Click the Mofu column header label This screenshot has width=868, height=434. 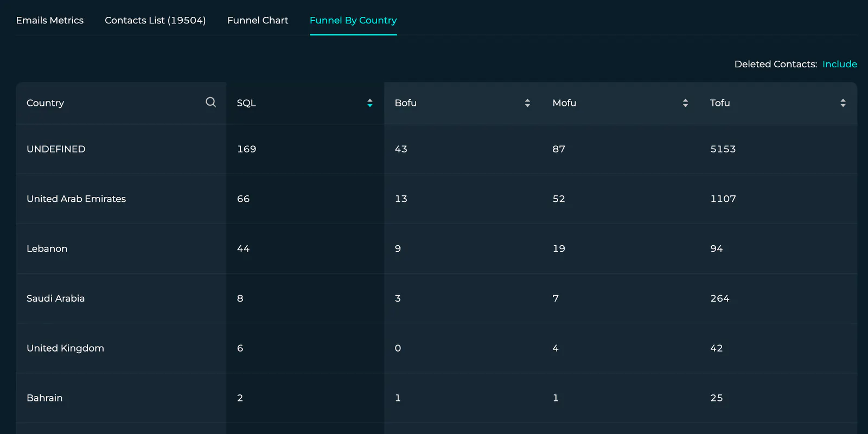[564, 103]
